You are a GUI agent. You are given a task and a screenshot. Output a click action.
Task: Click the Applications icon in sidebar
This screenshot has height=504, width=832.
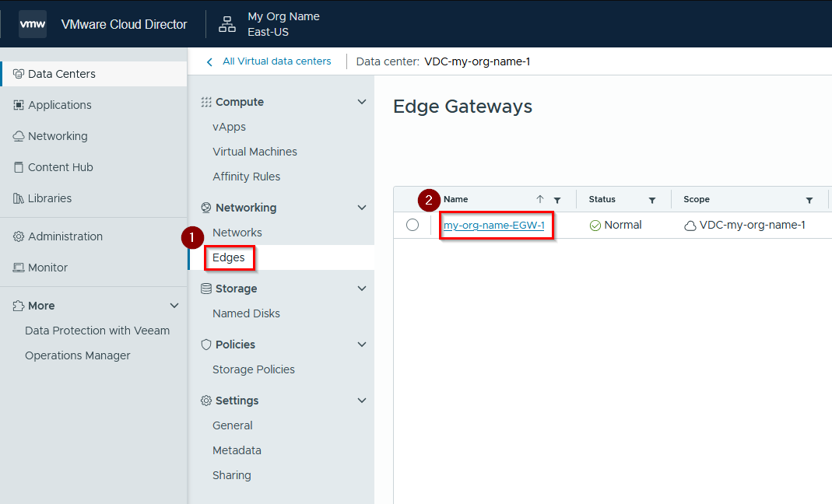click(19, 105)
